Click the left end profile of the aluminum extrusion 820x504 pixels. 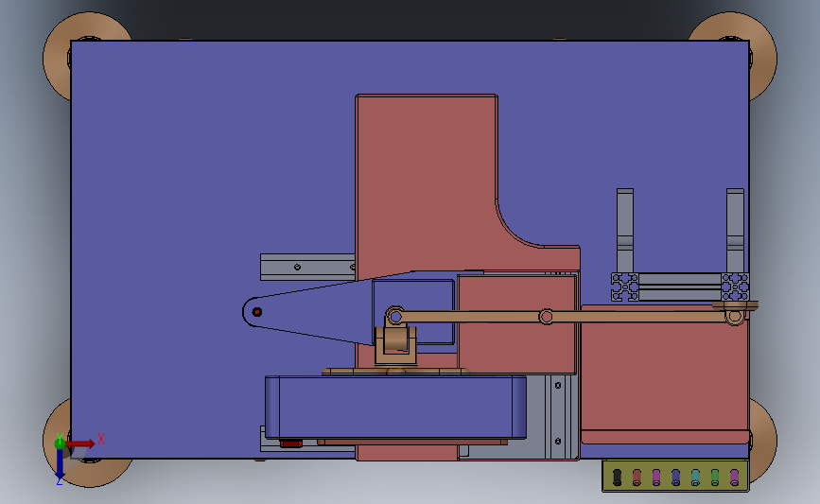625,287
